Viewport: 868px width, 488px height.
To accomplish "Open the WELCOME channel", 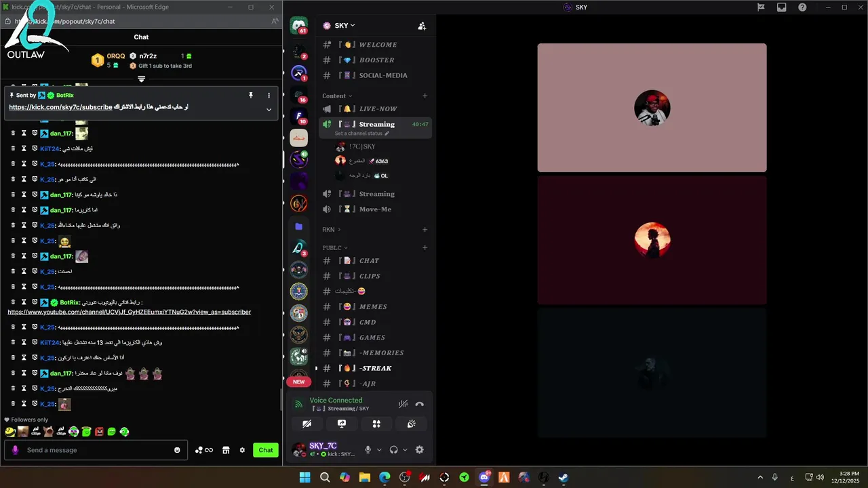I will (x=375, y=45).
